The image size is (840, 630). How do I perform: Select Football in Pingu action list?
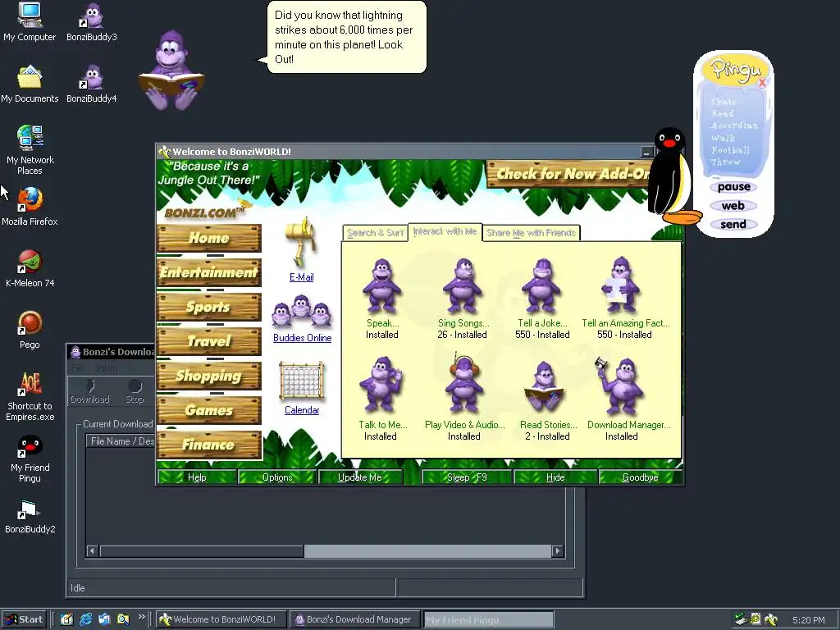(731, 150)
